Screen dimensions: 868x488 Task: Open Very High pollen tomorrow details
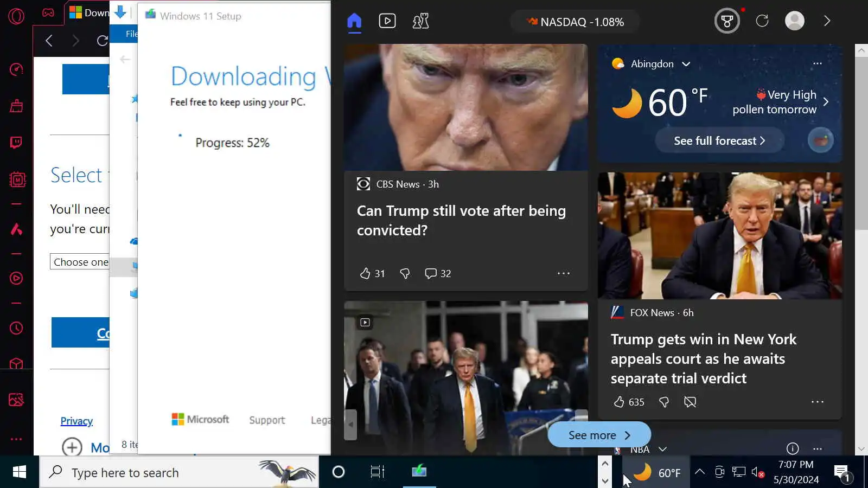(781, 102)
